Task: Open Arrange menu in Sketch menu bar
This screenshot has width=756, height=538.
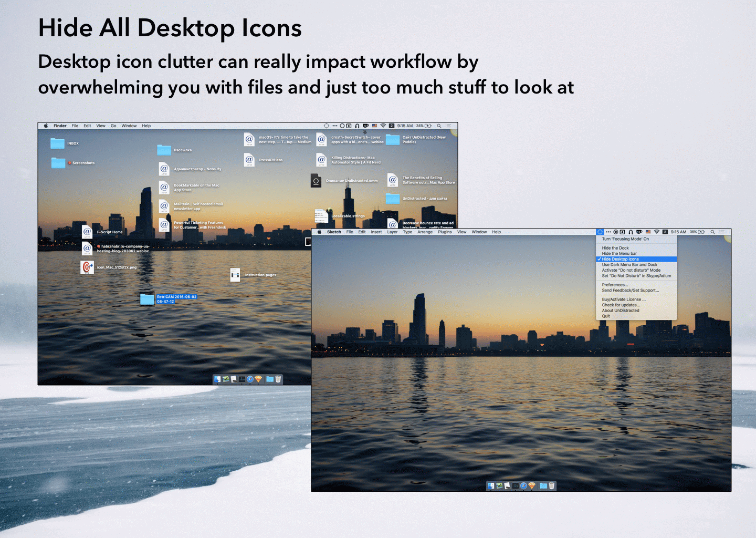Action: [425, 232]
